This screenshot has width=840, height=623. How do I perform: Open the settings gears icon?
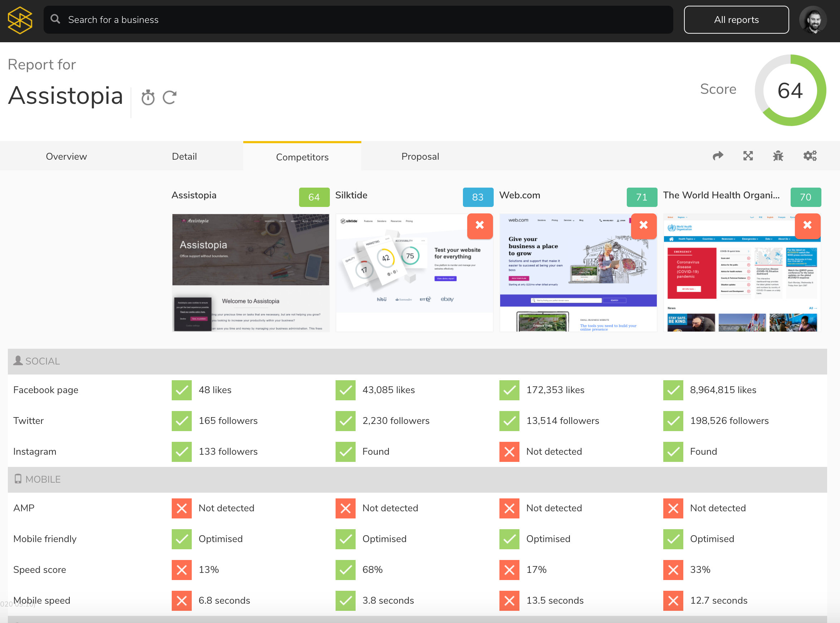[x=810, y=156]
